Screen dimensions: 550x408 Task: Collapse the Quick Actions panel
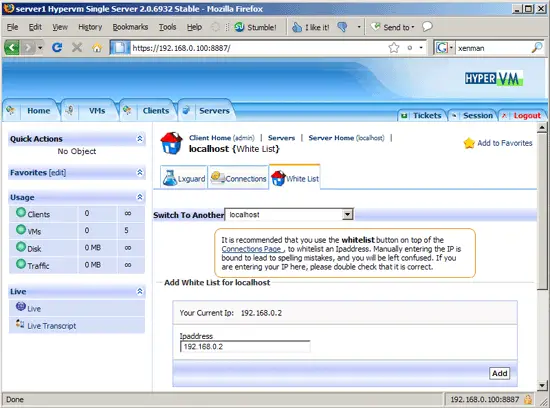pyautogui.click(x=140, y=139)
